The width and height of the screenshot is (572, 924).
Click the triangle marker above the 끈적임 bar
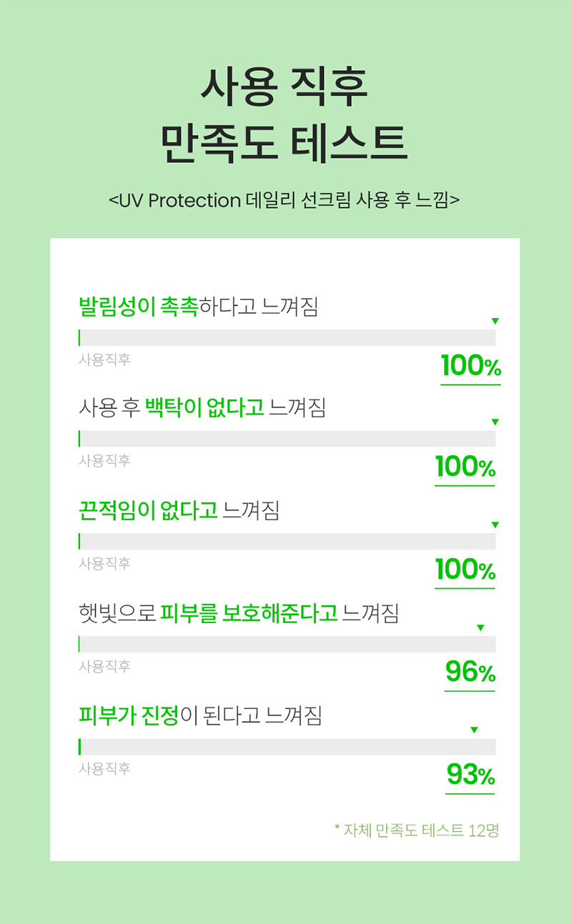(x=495, y=525)
